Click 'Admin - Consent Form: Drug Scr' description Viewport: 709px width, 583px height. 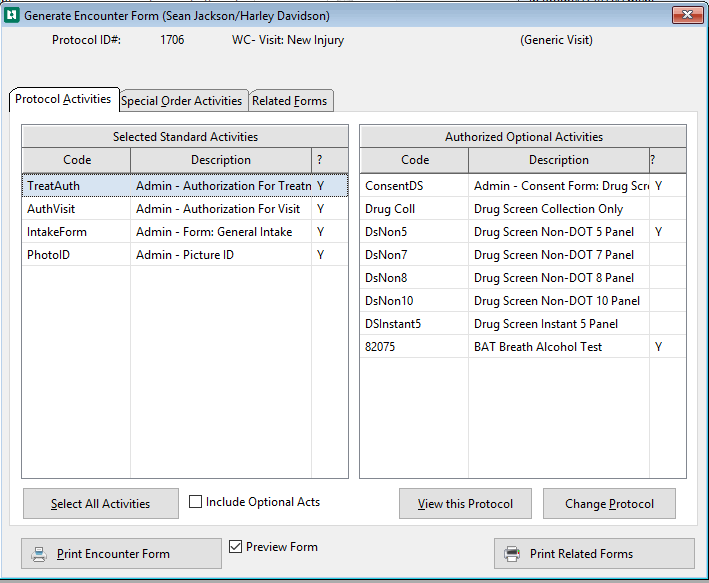pyautogui.click(x=561, y=186)
